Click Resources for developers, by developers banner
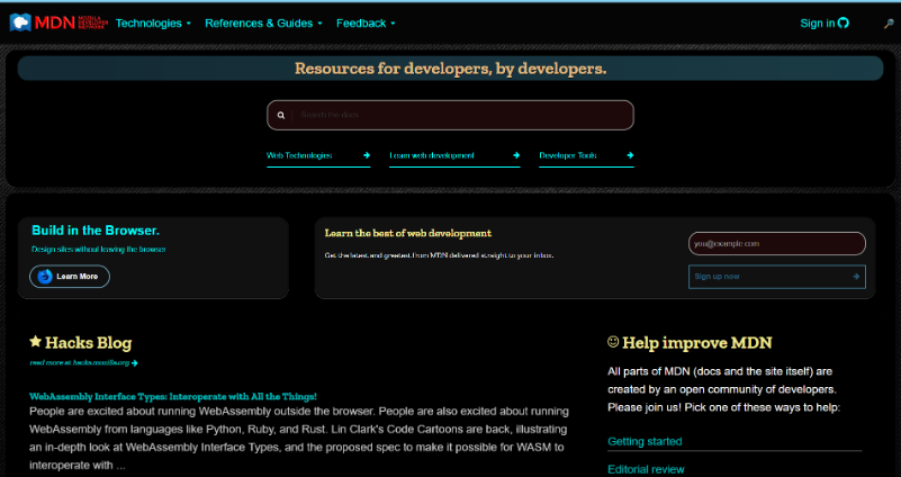The image size is (901, 477). (450, 68)
